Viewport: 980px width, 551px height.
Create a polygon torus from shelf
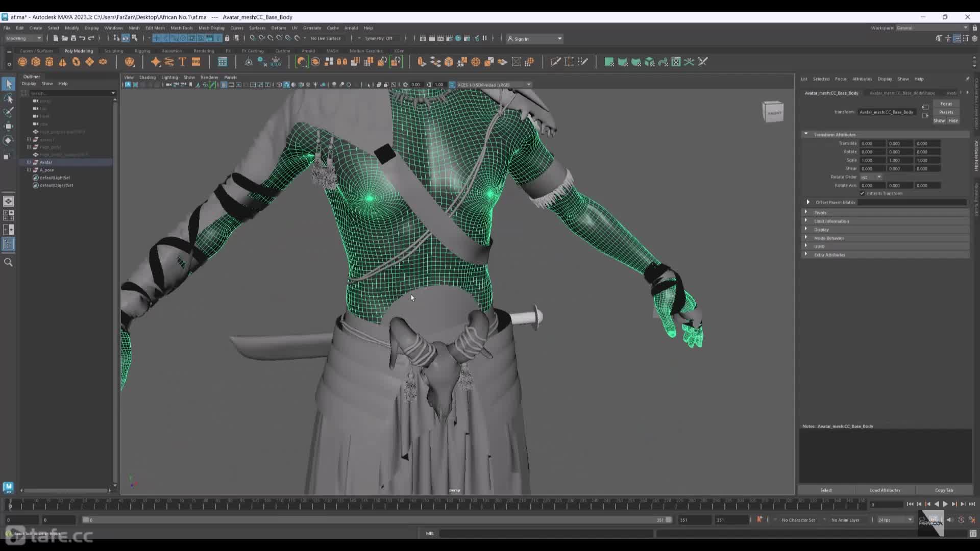click(x=76, y=62)
